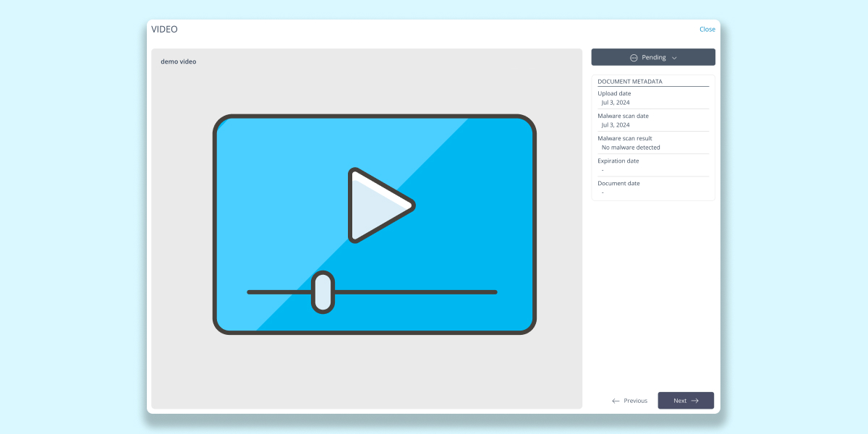The image size is (868, 434).
Task: Click the right arrow icon in Next
Action: (x=695, y=401)
